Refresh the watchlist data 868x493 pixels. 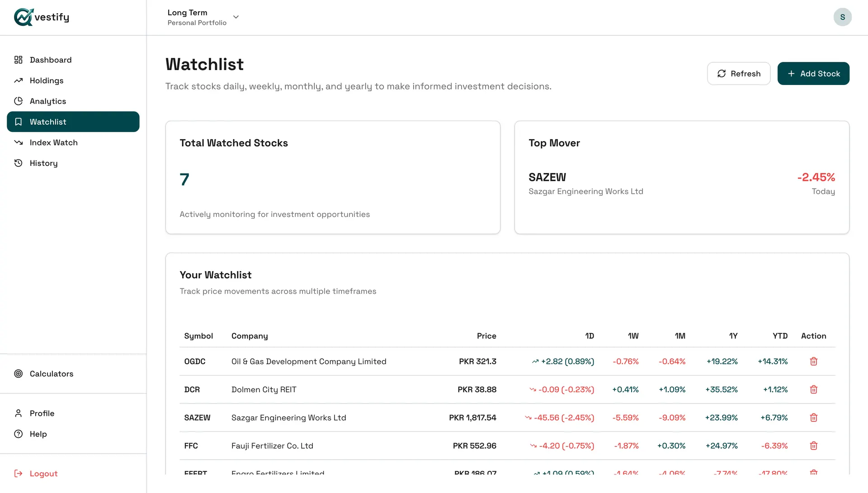coord(739,74)
